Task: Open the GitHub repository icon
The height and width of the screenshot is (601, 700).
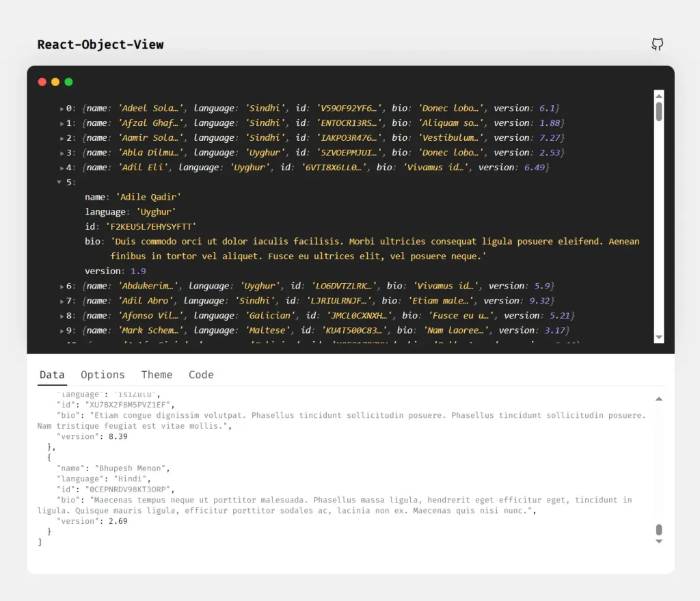Action: (x=657, y=44)
